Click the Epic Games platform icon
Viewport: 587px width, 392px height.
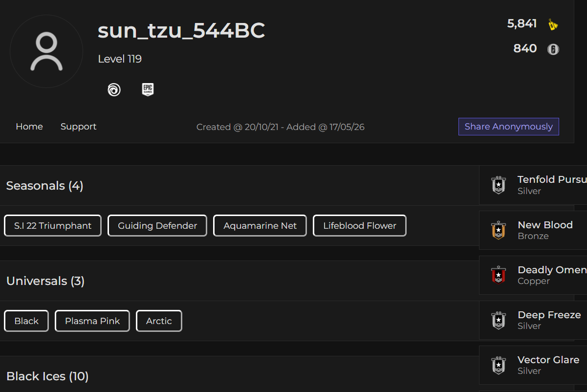(148, 89)
